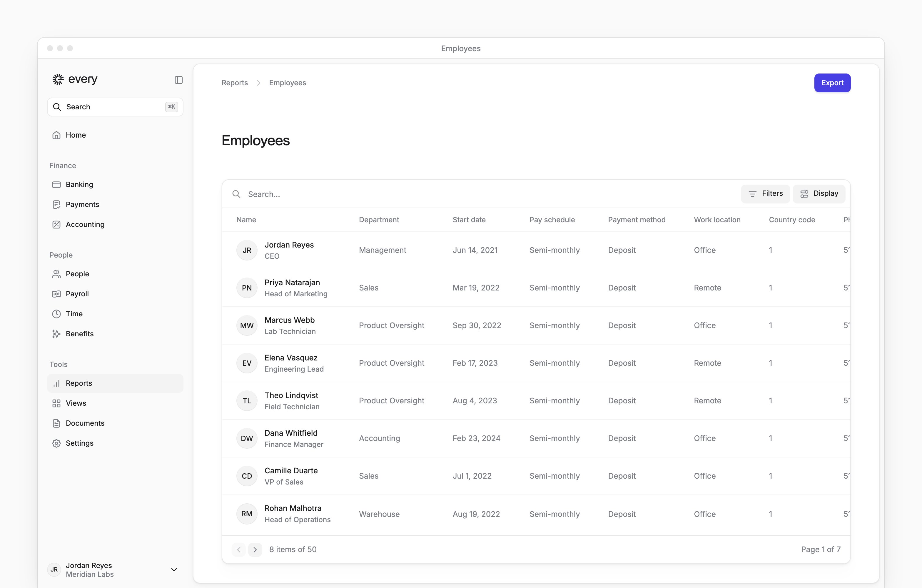
Task: Open the Filters dropdown
Action: (x=765, y=194)
